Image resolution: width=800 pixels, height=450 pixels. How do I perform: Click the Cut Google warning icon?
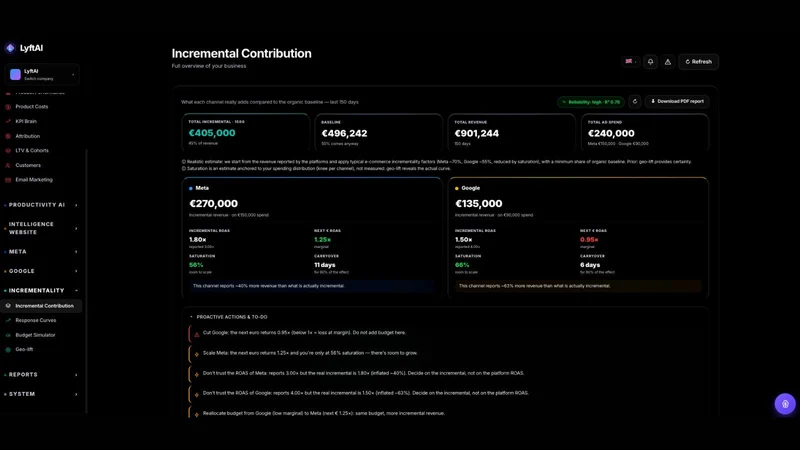[x=196, y=334]
